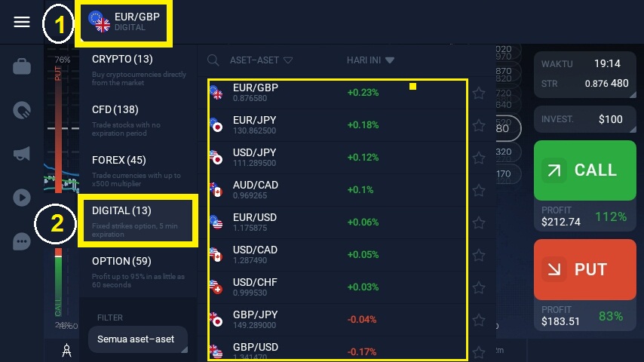Open the video tutorials play icon
The width and height of the screenshot is (644, 362).
22,198
